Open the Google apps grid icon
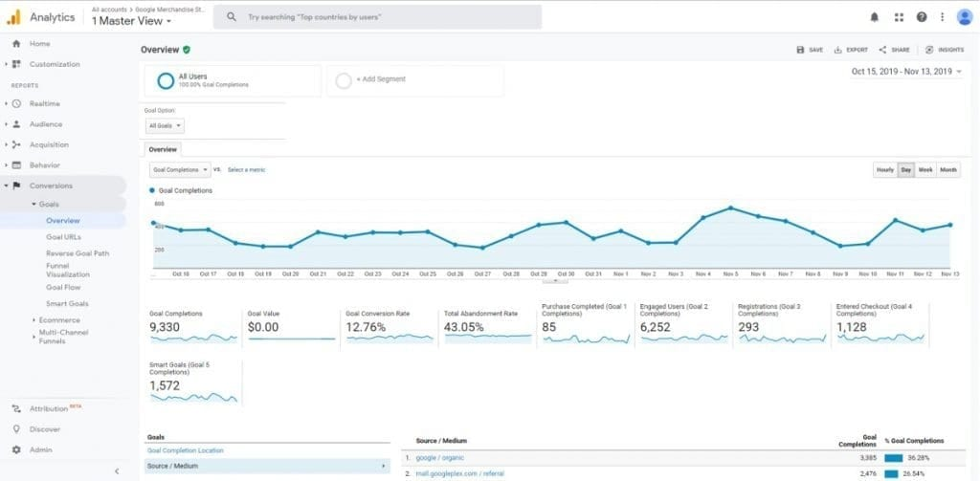 click(x=899, y=17)
